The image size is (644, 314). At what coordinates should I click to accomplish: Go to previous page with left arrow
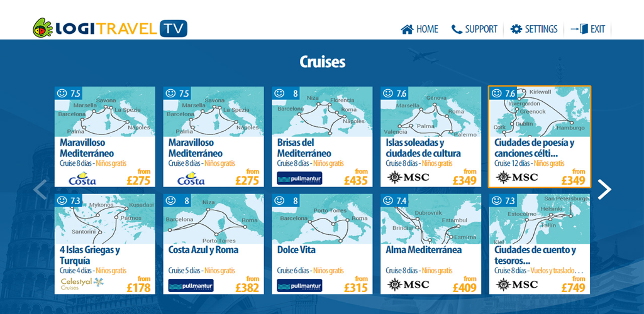40,189
